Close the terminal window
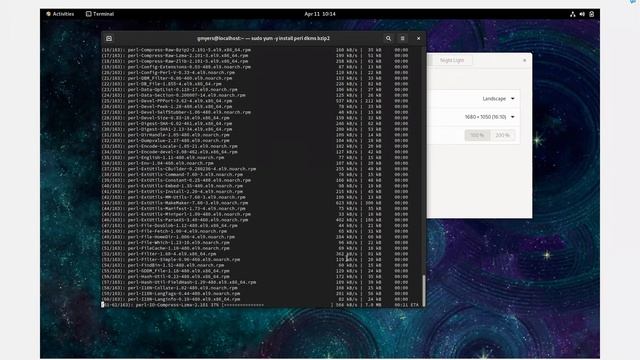This screenshot has width=640, height=360. pos(418,38)
